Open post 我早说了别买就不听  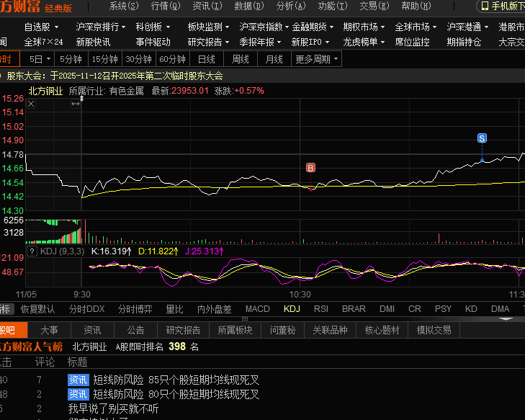click(114, 408)
